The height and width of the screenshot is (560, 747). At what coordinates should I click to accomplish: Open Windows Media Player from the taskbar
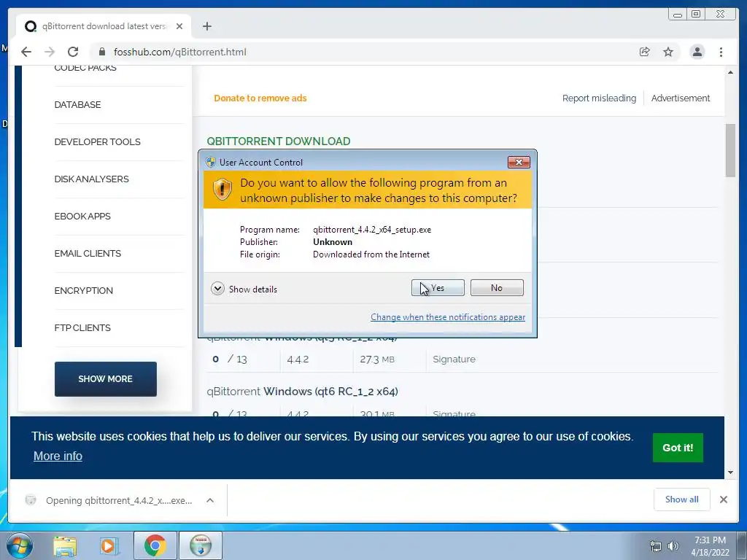coord(108,545)
